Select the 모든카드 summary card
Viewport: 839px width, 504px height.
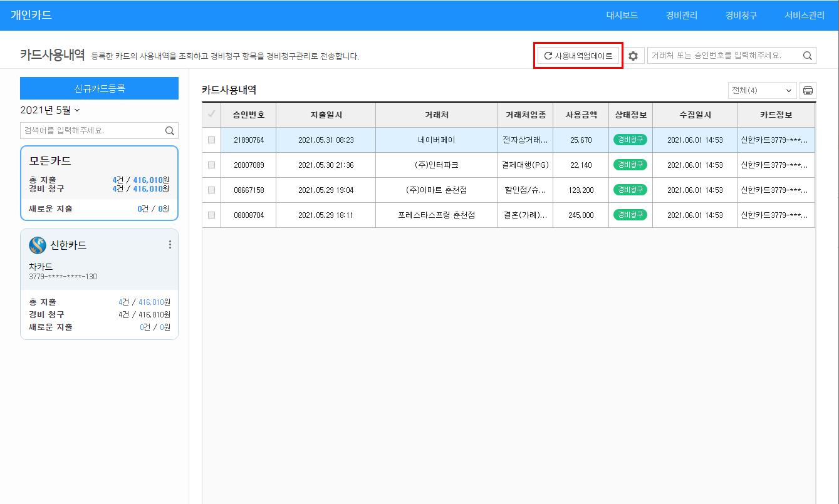[99, 183]
